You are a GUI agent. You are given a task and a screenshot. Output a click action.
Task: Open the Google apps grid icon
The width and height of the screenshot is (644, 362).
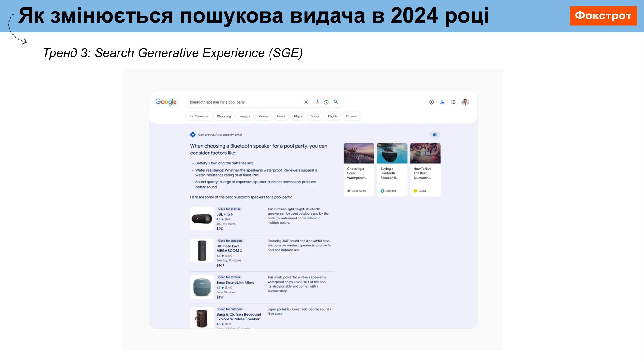(x=453, y=102)
